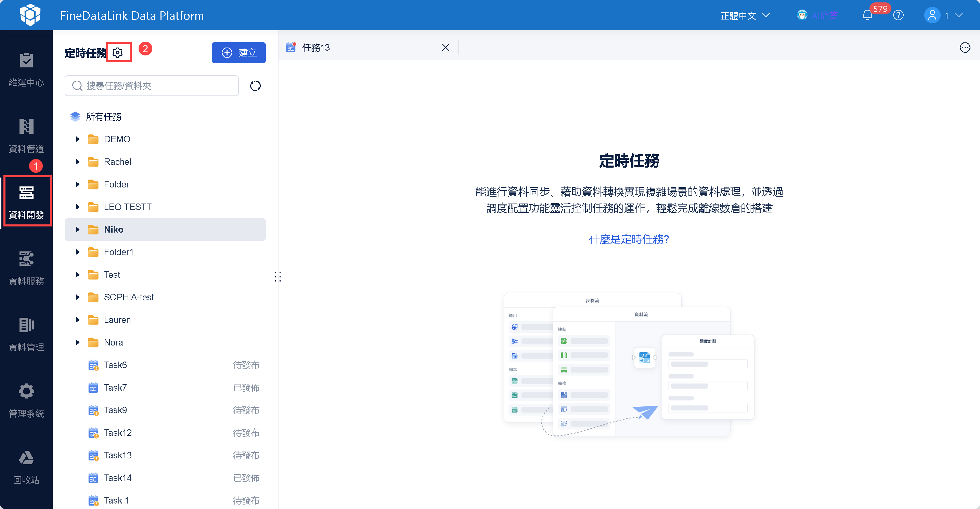This screenshot has height=509, width=980.
Task: Open the notification bell
Action: click(x=867, y=16)
